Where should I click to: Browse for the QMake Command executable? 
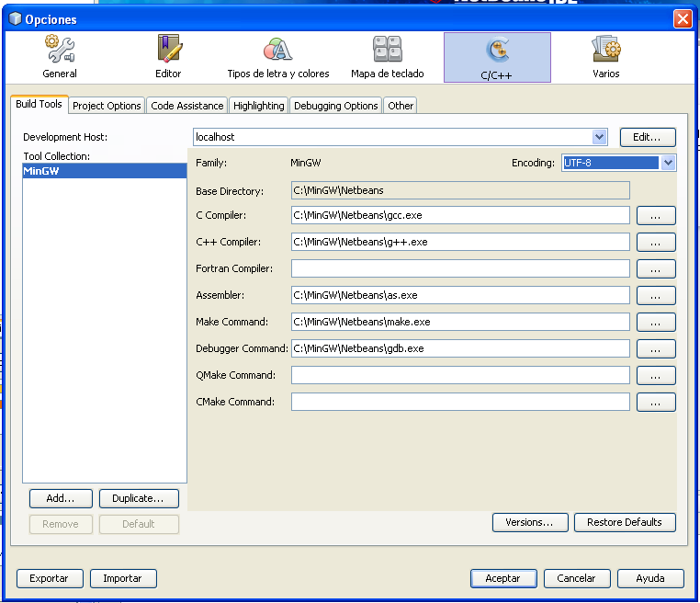click(x=656, y=375)
